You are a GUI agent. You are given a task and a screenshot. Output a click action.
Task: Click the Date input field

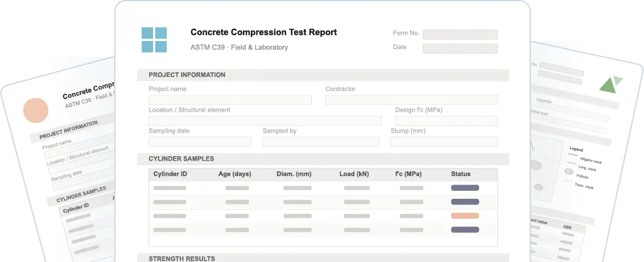pyautogui.click(x=460, y=48)
